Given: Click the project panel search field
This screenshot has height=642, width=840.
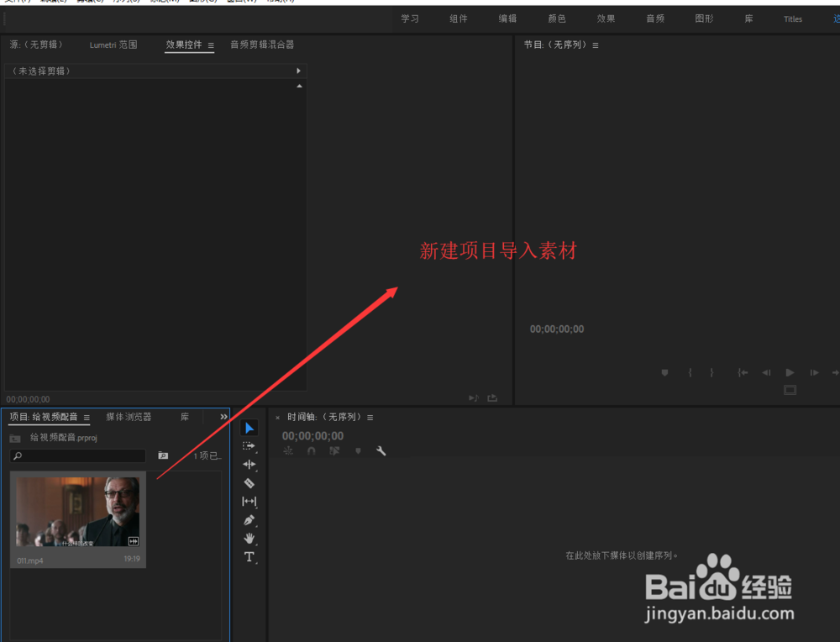Looking at the screenshot, I should [77, 455].
